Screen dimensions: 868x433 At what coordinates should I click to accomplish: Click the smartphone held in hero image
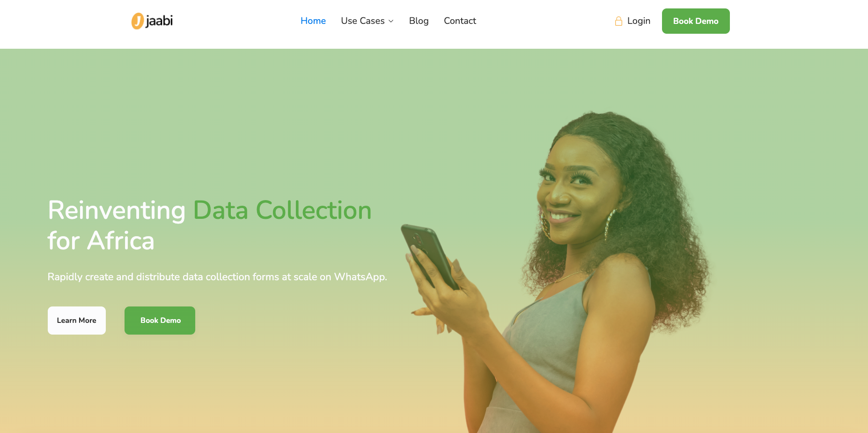coord(428,256)
